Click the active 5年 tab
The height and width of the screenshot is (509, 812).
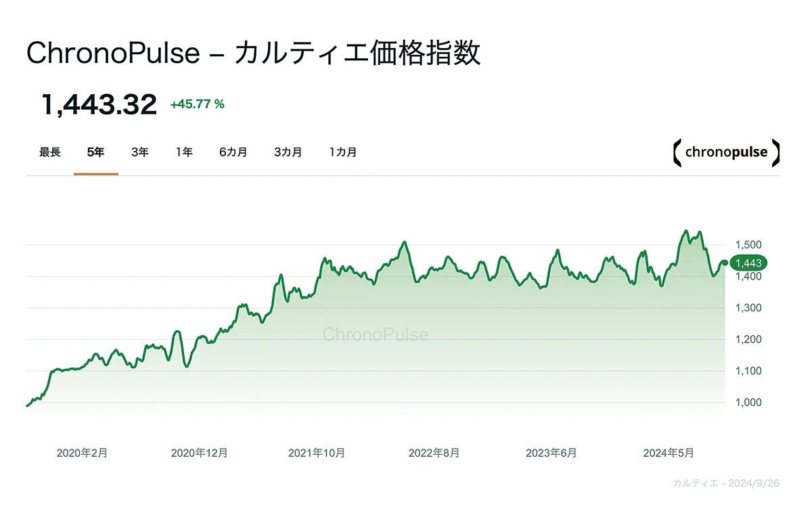(95, 152)
